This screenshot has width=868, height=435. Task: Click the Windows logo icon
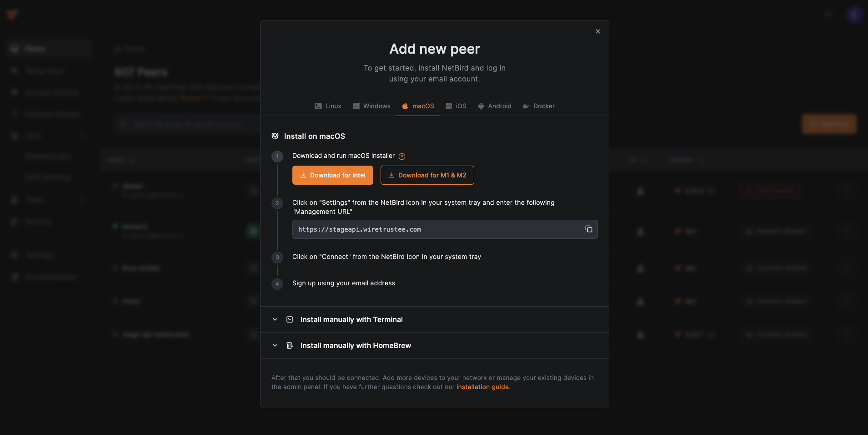tap(356, 106)
